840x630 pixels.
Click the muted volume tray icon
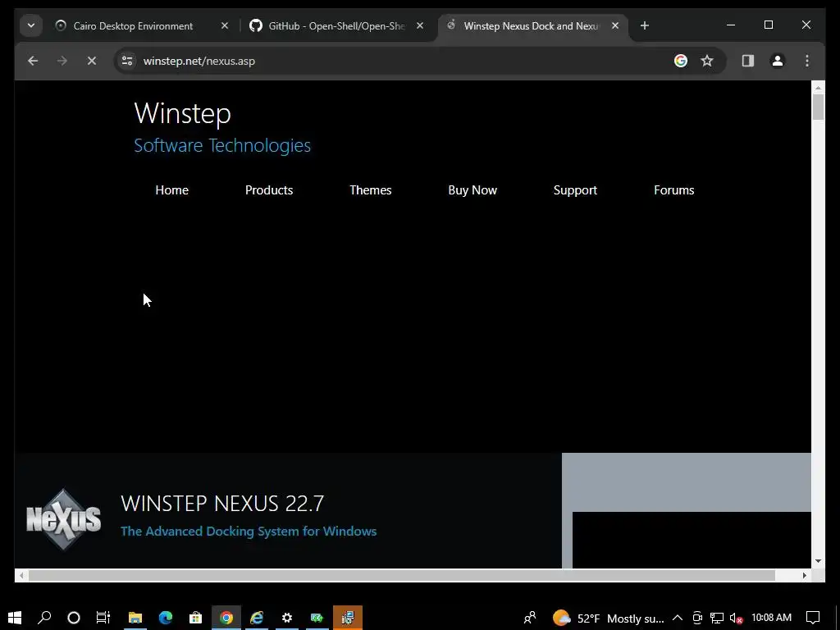pos(736,619)
